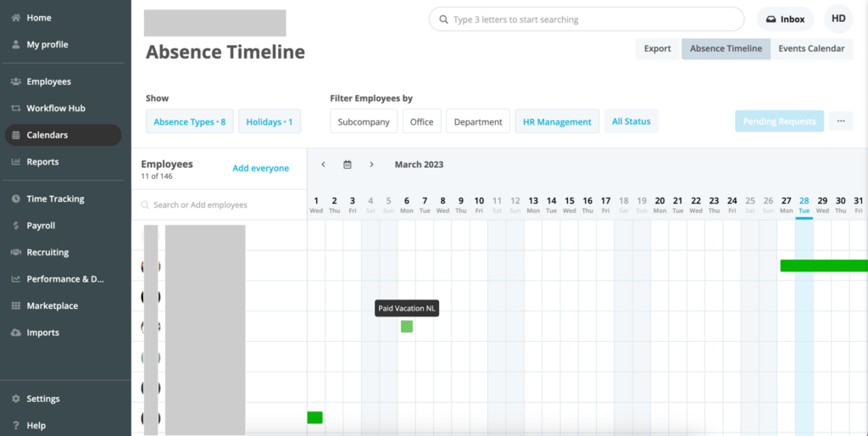The height and width of the screenshot is (436, 868).
Task: Click the green absence block on March 1
Action: tap(315, 417)
